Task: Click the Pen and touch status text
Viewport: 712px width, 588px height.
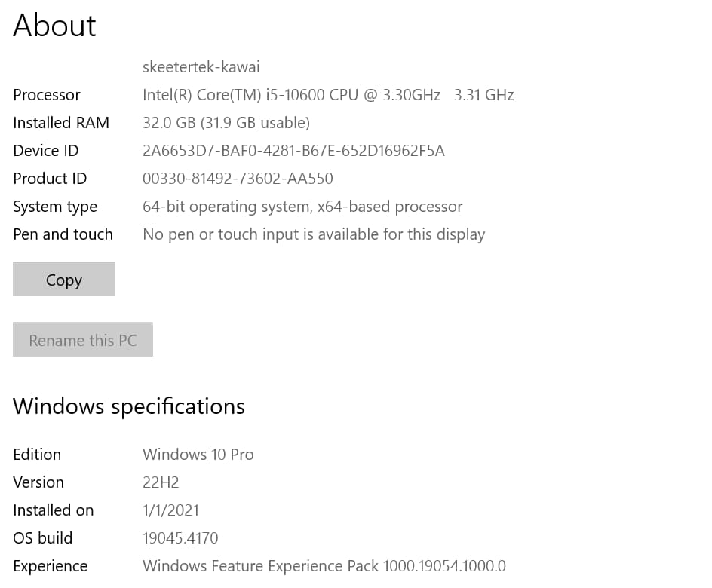Action: click(314, 234)
